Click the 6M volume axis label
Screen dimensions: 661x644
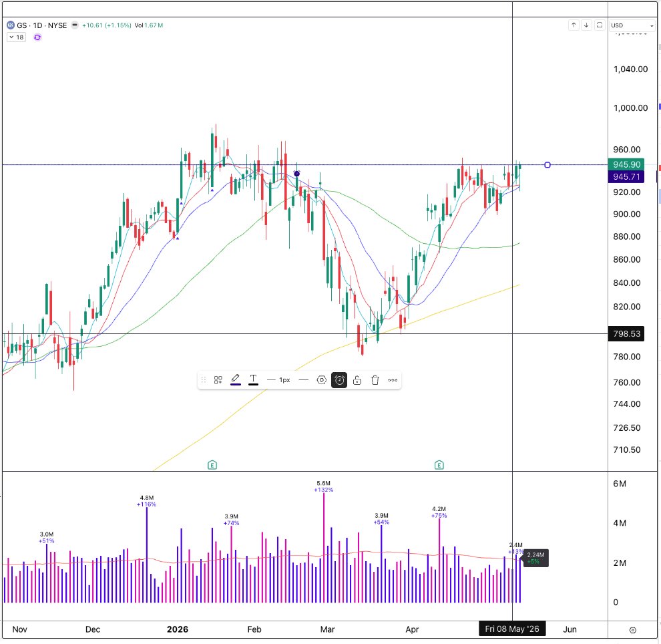pyautogui.click(x=619, y=484)
